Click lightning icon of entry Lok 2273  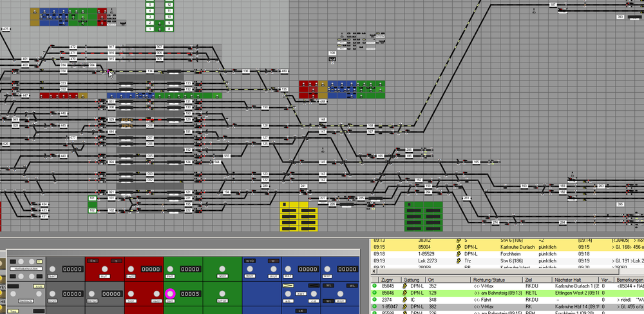[x=459, y=261]
